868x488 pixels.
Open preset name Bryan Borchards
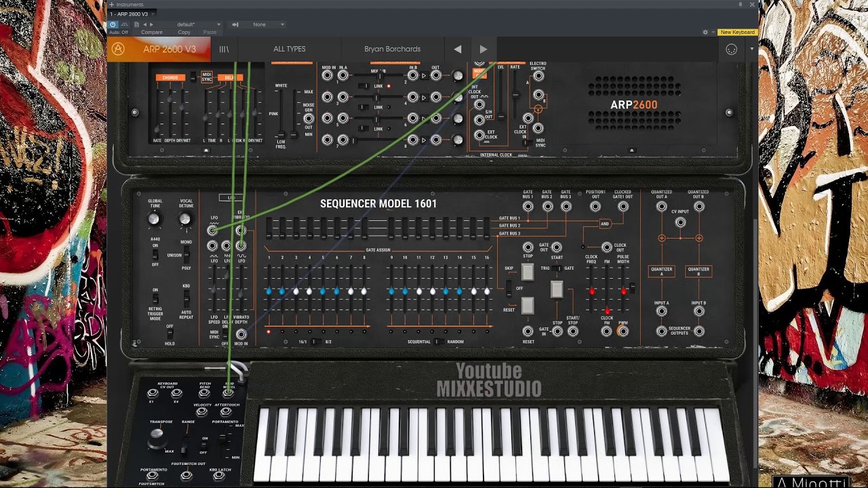click(x=393, y=49)
